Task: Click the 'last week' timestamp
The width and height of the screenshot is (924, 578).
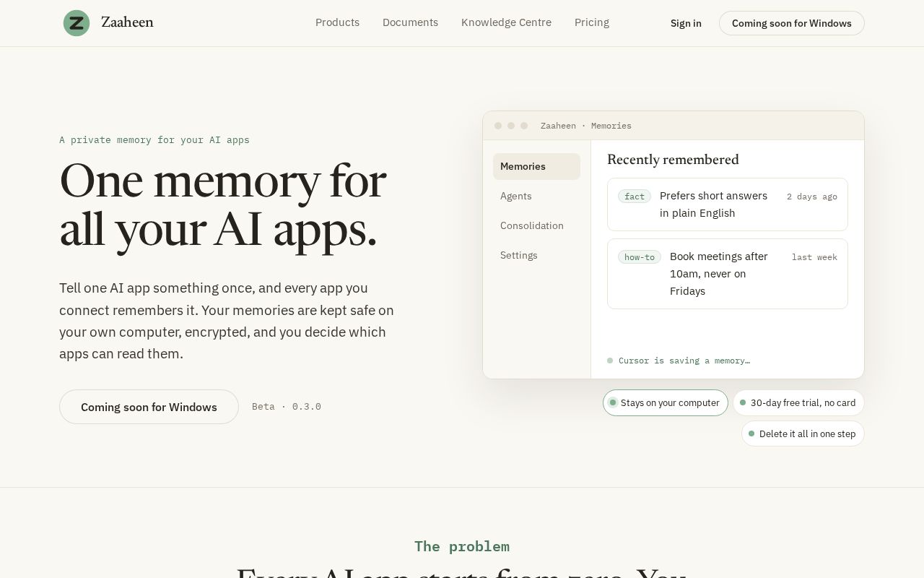Action: [814, 257]
